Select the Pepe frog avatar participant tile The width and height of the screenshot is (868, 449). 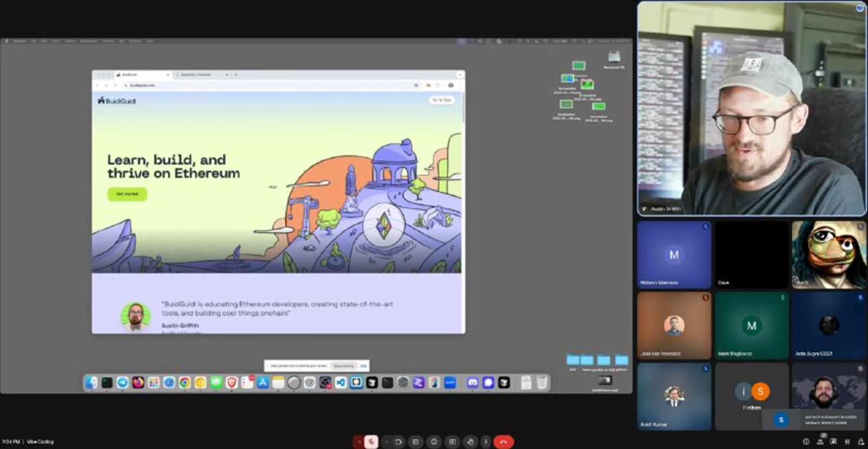tap(828, 254)
